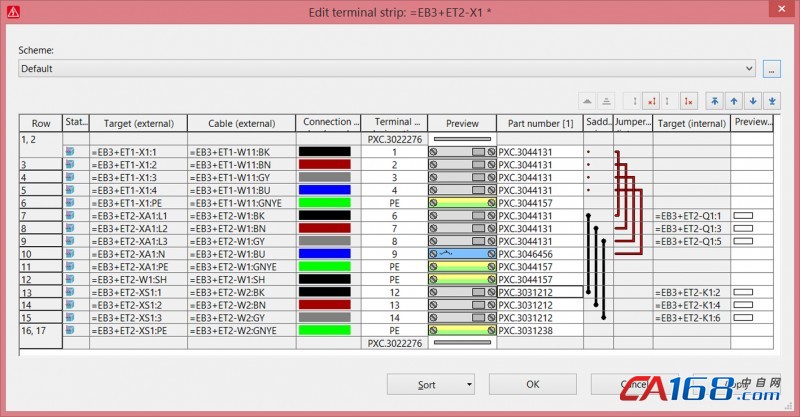
Task: Click terminal preview graphic for terminal 1
Action: (x=462, y=152)
